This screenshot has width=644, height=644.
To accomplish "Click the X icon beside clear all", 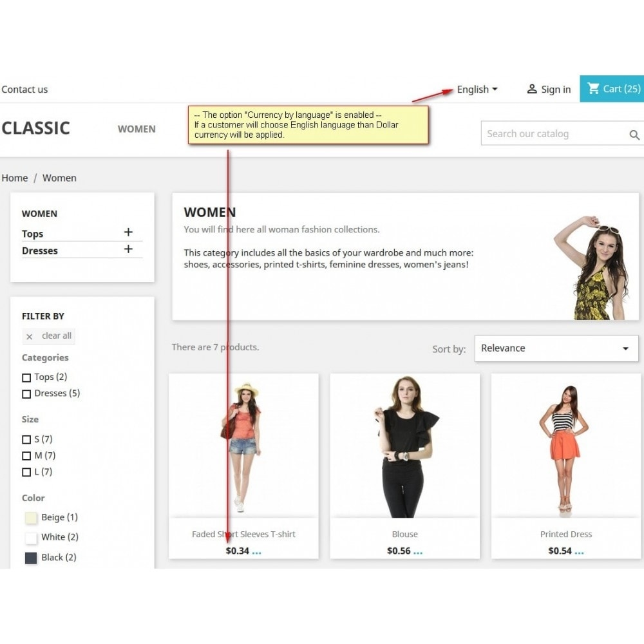I will click(x=29, y=337).
